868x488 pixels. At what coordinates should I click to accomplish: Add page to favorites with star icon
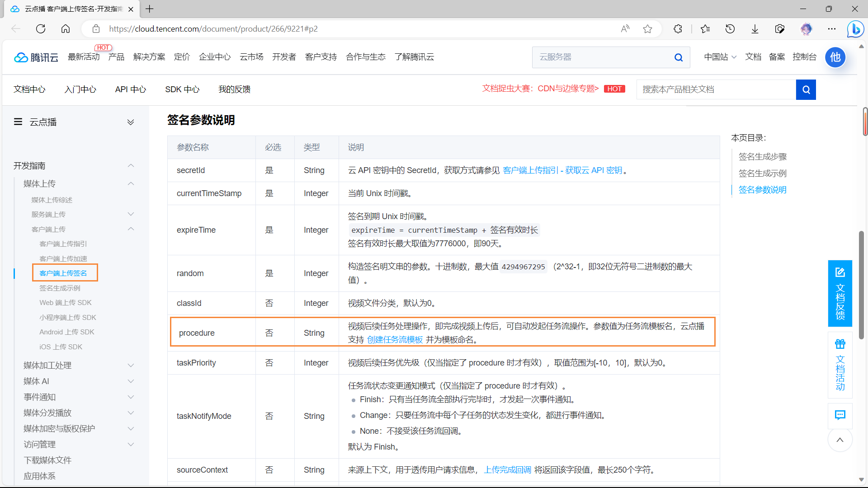tap(647, 29)
